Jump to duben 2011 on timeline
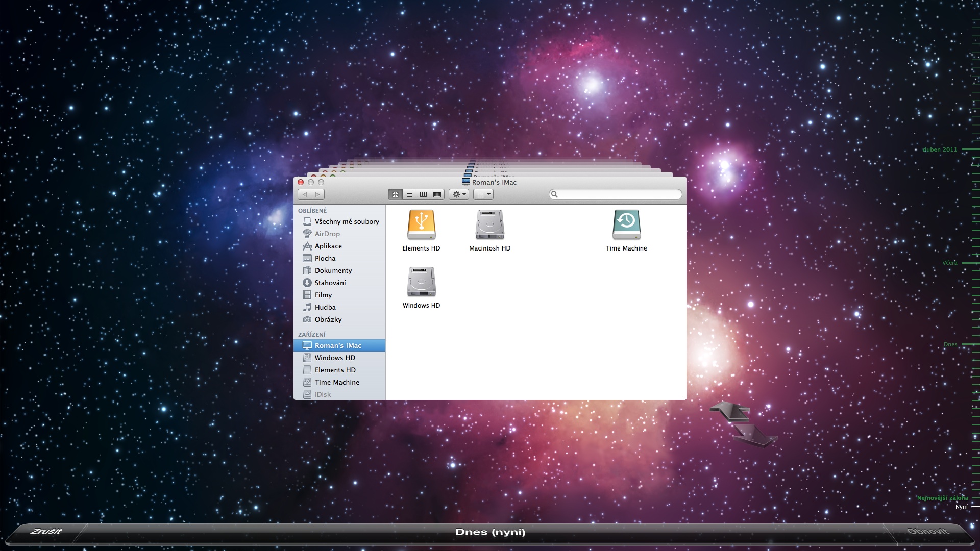980x551 pixels. (940, 149)
